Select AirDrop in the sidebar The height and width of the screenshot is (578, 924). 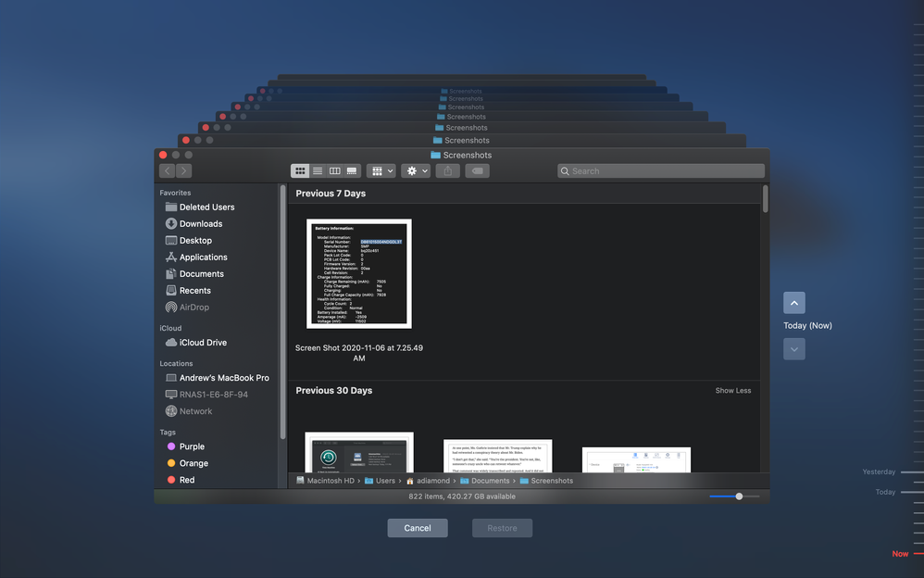point(187,308)
